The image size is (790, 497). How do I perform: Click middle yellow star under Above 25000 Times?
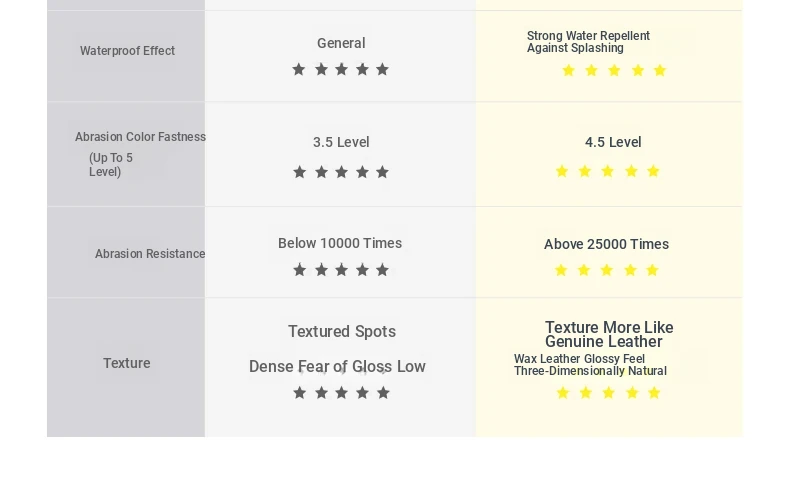point(607,270)
